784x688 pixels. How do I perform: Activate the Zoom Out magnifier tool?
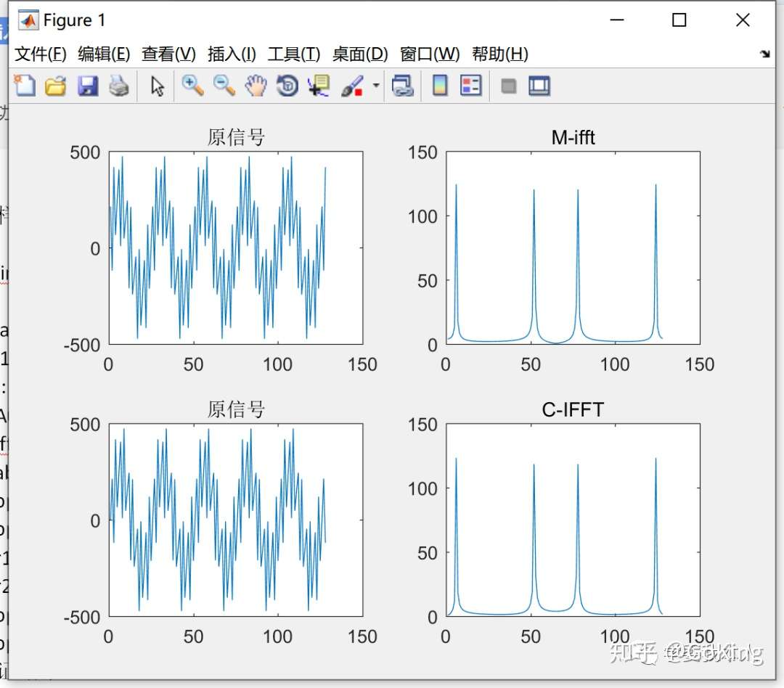pyautogui.click(x=224, y=86)
